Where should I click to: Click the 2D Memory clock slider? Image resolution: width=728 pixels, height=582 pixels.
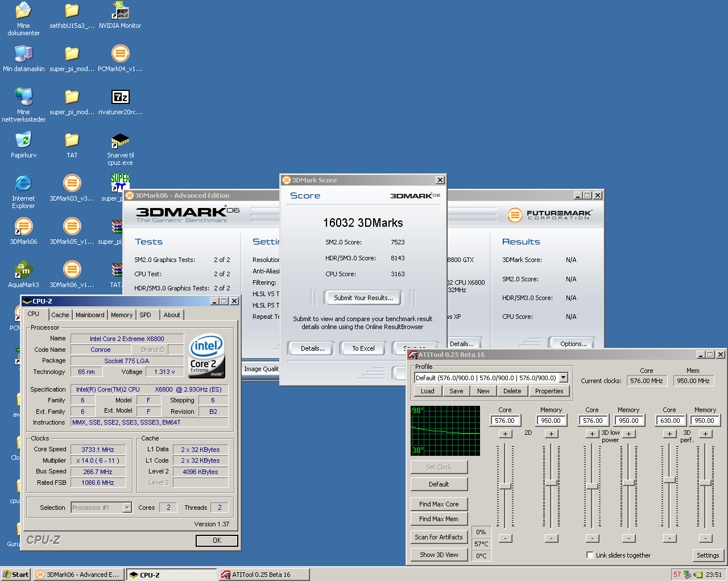[551, 483]
